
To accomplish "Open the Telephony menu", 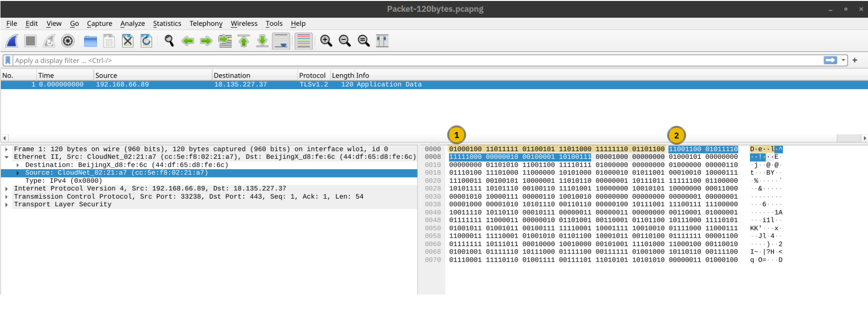I will pyautogui.click(x=206, y=23).
